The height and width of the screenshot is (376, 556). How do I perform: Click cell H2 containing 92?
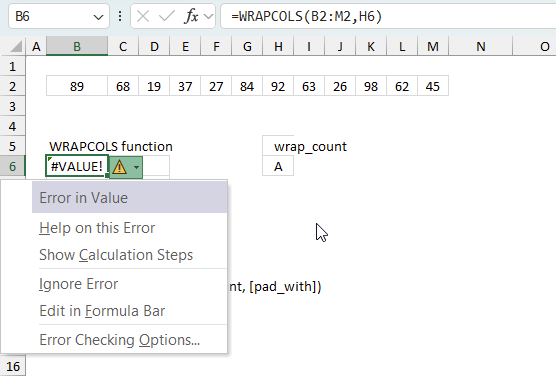pyautogui.click(x=278, y=86)
